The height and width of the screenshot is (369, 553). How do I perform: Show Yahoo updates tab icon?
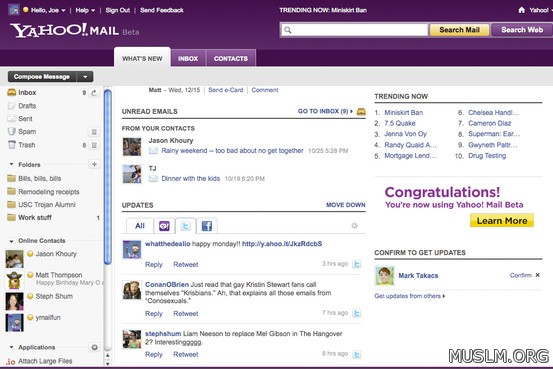(x=164, y=226)
